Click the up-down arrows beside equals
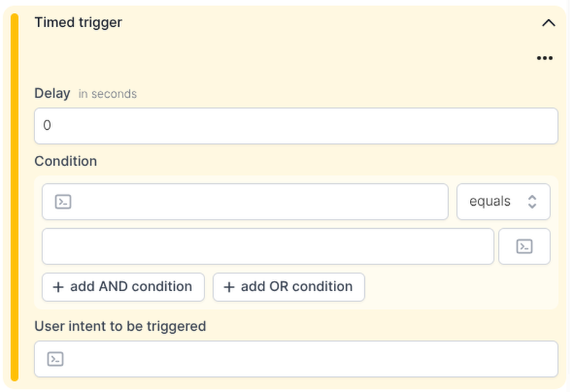Viewport: 570px width, 392px height. tap(532, 201)
